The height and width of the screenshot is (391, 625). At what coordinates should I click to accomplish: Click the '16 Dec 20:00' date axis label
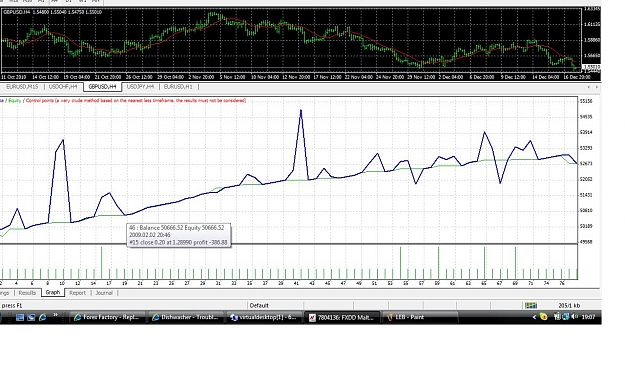[x=576, y=77]
